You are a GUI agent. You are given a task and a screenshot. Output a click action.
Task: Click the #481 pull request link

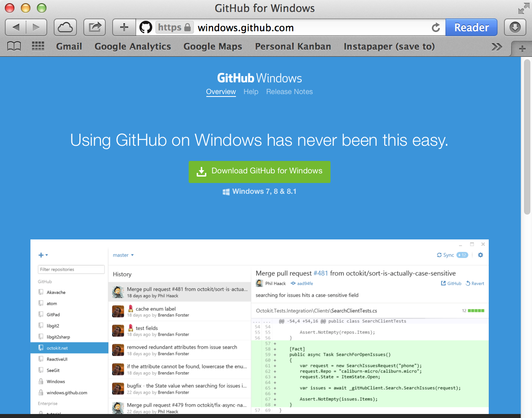click(320, 273)
